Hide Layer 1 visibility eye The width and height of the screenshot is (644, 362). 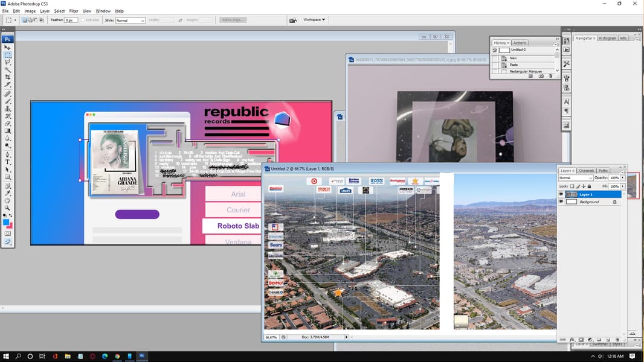click(561, 194)
